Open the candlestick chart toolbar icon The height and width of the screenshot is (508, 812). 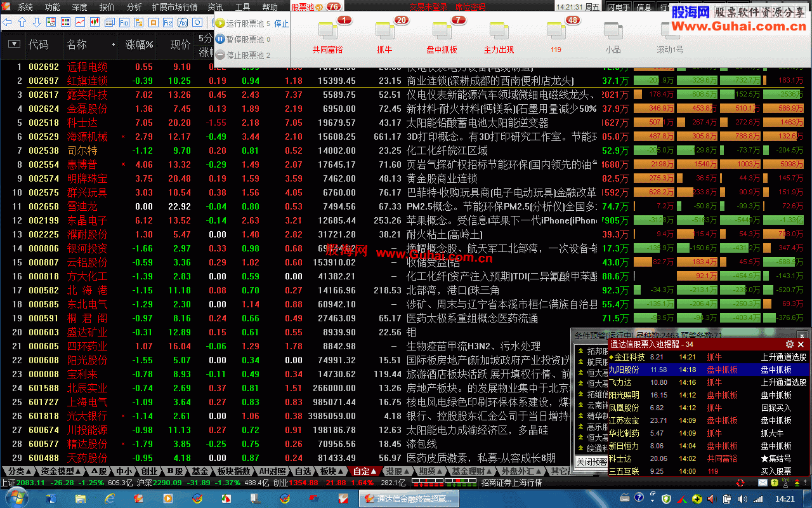click(95, 22)
